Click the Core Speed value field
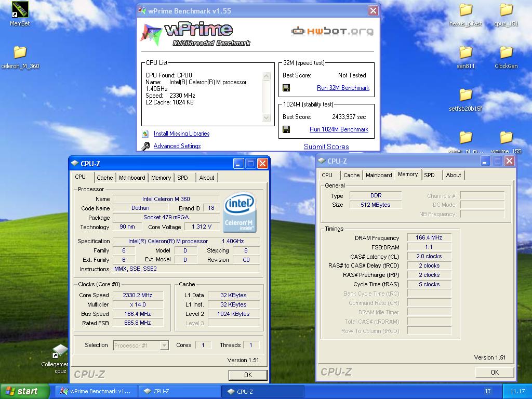This screenshot has width=532, height=399. [138, 295]
